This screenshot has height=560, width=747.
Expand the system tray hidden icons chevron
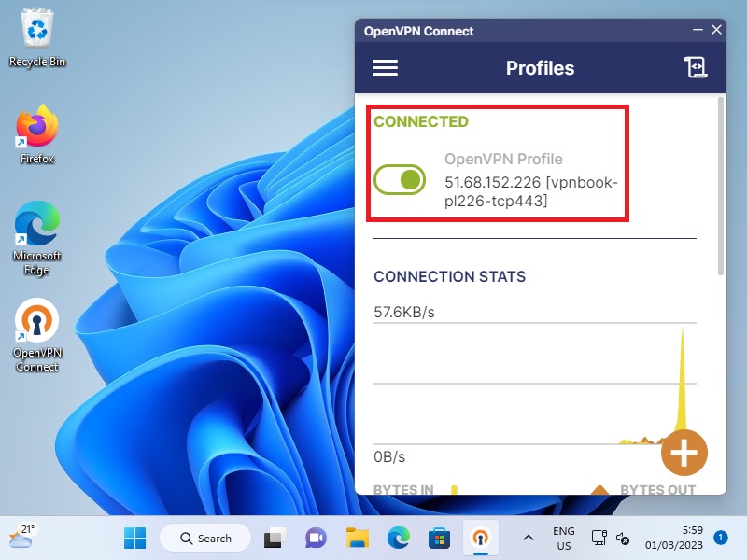click(x=528, y=538)
